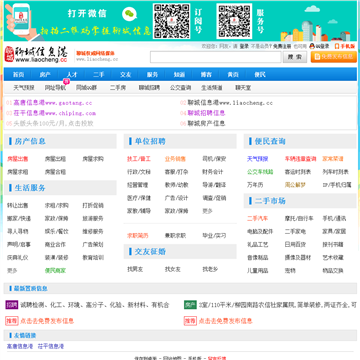Viewport: 360px width, 360px height.
Task: Select 二手房 in sub-navigation
Action: 118,88
